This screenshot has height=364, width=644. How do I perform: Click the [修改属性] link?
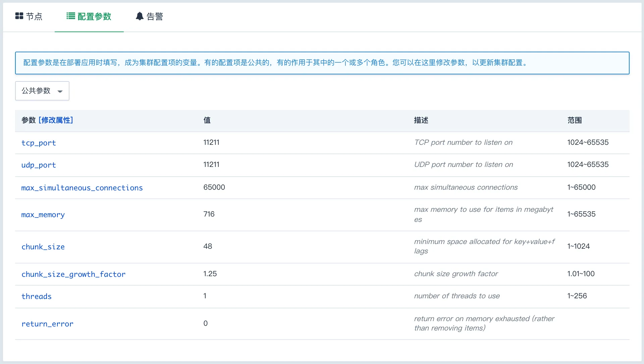tap(56, 120)
